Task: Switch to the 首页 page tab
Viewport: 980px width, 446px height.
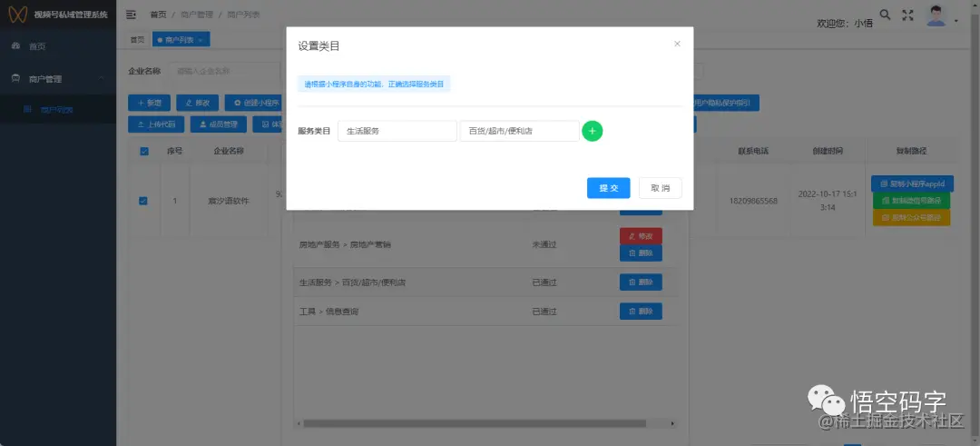Action: pyautogui.click(x=137, y=39)
